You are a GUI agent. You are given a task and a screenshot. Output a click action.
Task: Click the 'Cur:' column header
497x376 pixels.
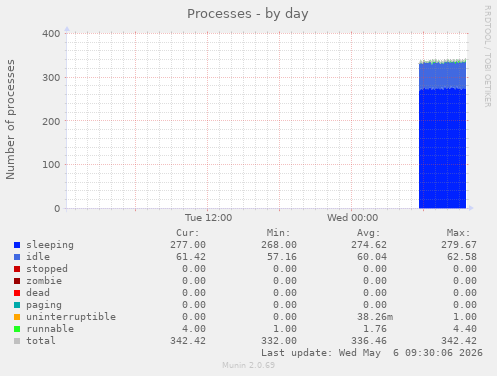pos(188,233)
